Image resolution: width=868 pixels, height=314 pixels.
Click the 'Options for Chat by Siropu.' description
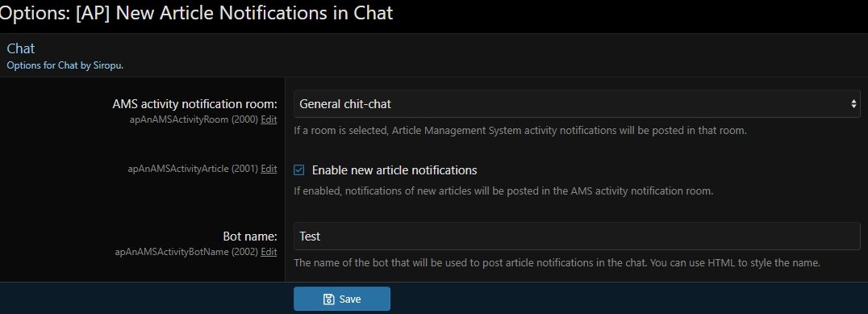point(65,65)
